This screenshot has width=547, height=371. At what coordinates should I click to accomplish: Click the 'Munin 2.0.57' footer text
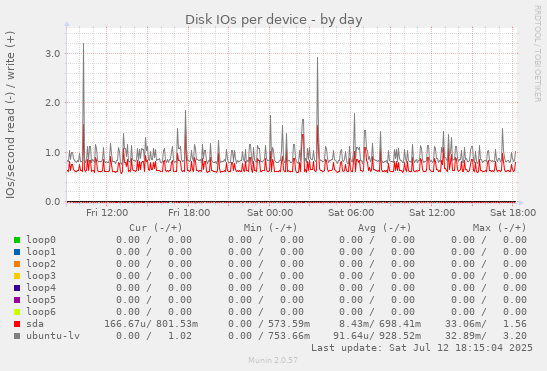(273, 360)
